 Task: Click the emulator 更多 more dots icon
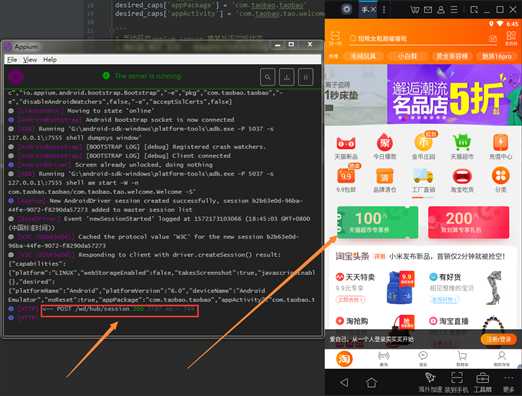(509, 383)
